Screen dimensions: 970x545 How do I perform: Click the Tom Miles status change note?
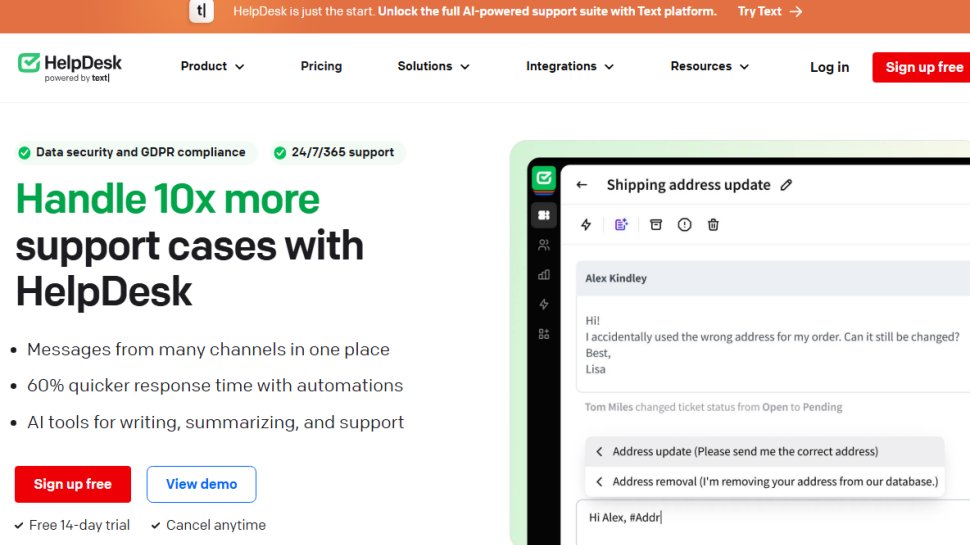713,407
